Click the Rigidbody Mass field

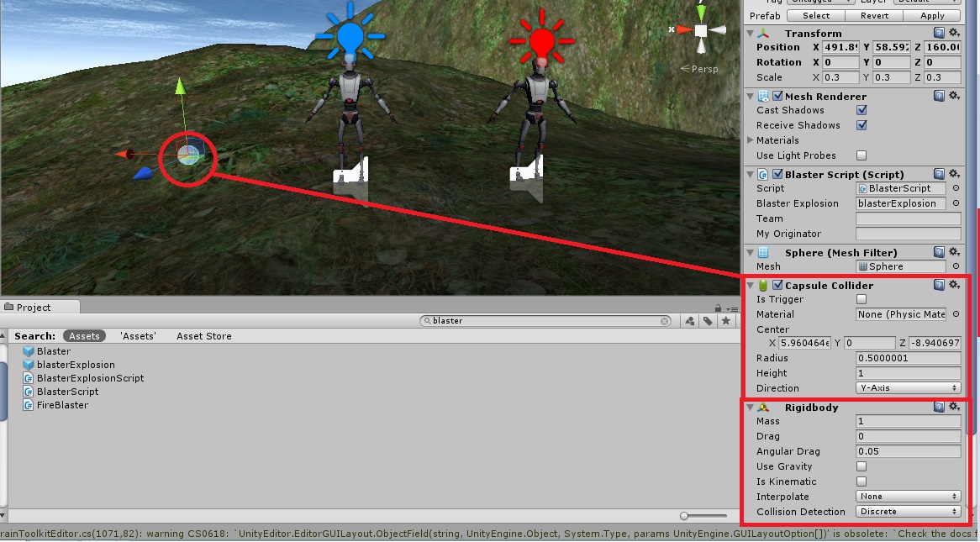pyautogui.click(x=908, y=421)
